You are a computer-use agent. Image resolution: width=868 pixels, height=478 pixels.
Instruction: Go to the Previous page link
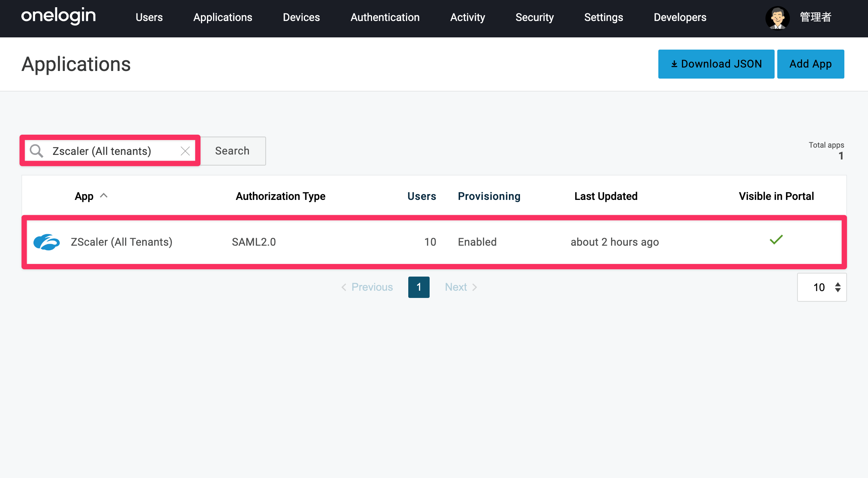pyautogui.click(x=367, y=287)
